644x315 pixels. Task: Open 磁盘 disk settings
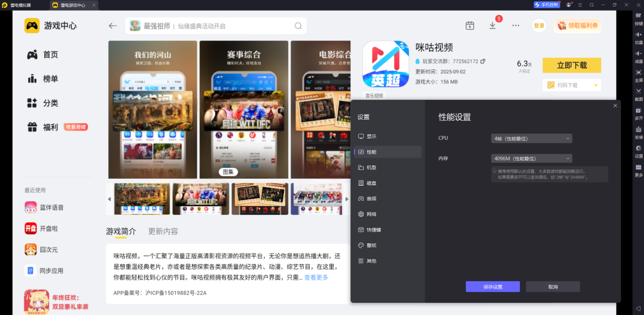388,183
